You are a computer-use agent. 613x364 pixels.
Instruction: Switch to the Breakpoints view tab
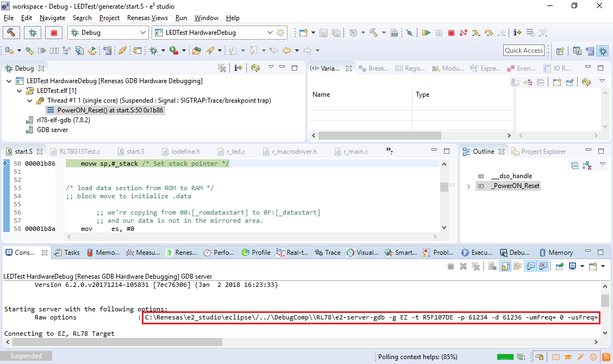(374, 68)
